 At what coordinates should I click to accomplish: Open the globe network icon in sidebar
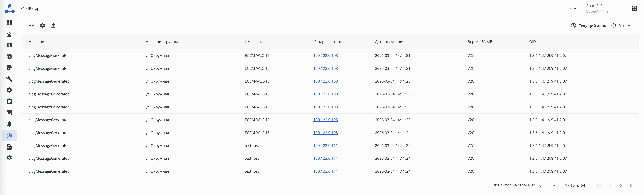pos(9,56)
